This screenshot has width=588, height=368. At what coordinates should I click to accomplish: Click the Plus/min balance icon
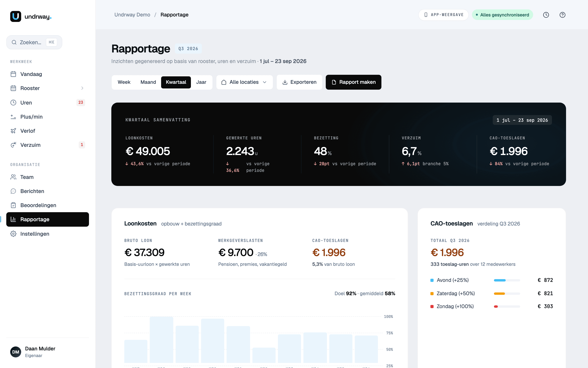13,117
